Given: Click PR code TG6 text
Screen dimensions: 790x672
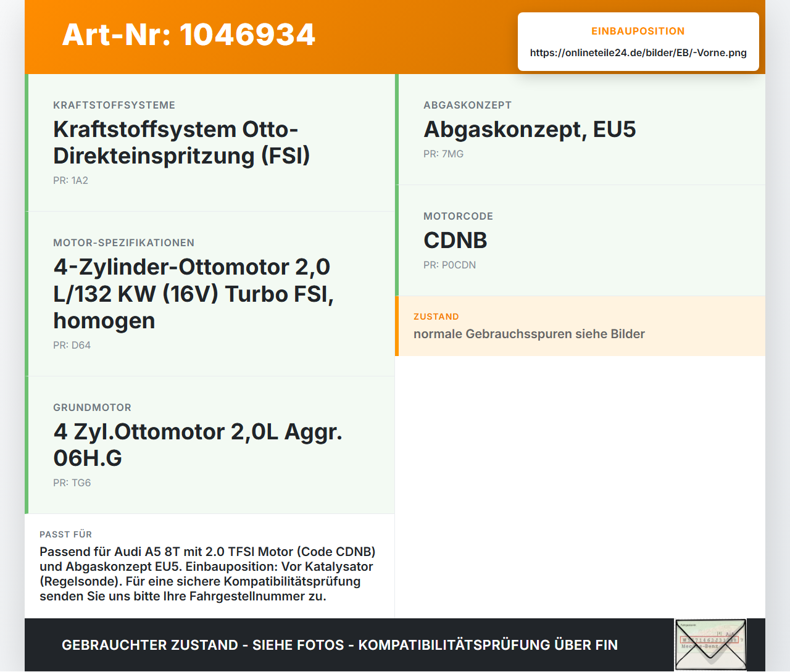Looking at the screenshot, I should [x=72, y=483].
